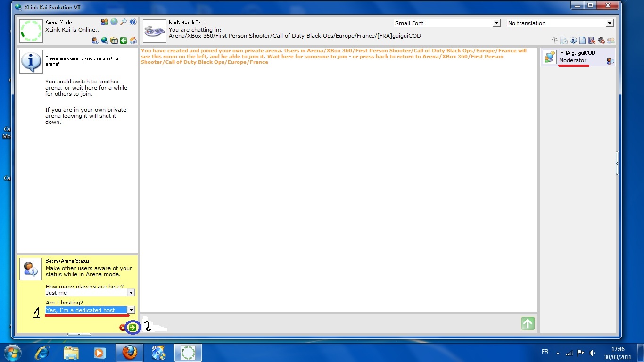Confirm arena status with green arrow

click(x=132, y=328)
